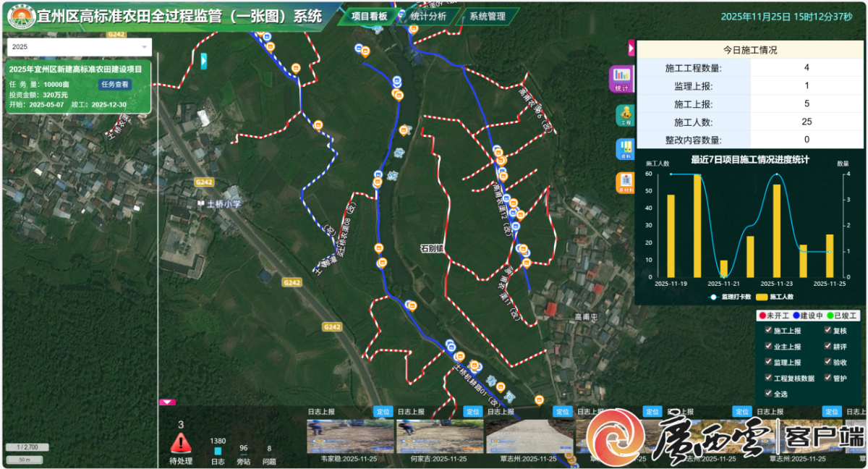The image size is (868, 469).
Task: Click the 日志 log count icon
Action: pos(218,451)
